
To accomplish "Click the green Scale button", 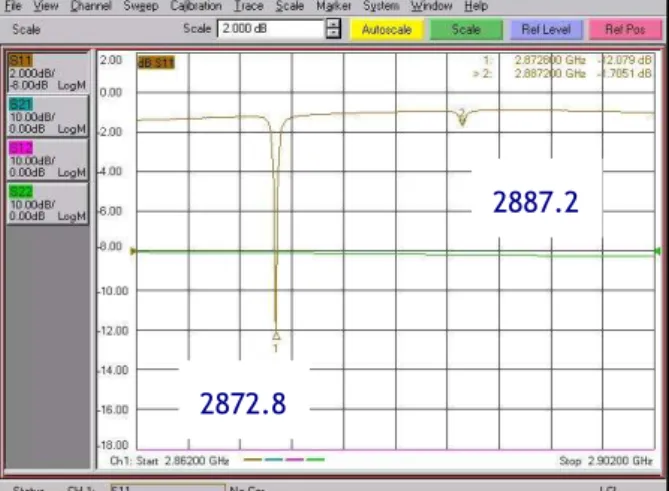I will (x=466, y=29).
